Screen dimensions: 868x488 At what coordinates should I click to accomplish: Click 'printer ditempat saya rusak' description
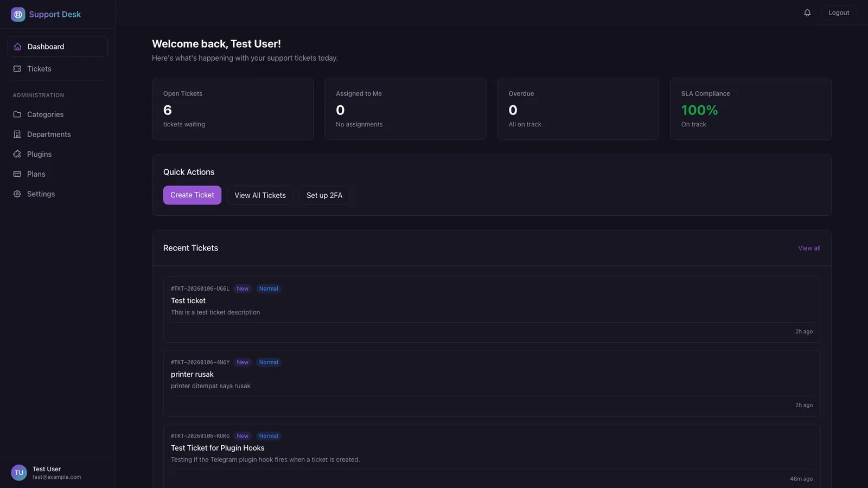coord(210,386)
